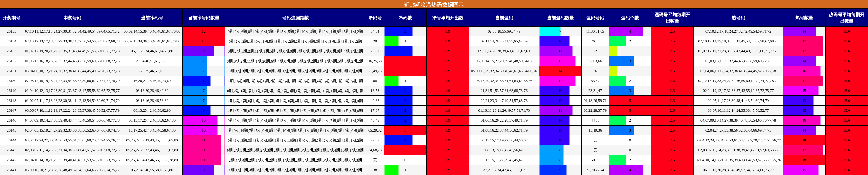This screenshot has height=175, width=868.
Task: Click cold code cell 05,29,32
Action: [x=375, y=130]
